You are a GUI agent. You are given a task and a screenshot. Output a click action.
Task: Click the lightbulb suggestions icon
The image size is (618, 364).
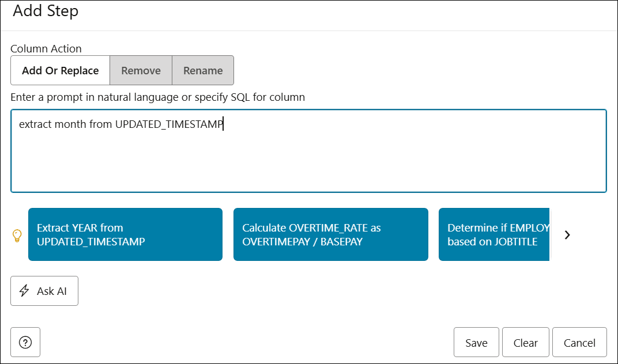[x=18, y=234]
